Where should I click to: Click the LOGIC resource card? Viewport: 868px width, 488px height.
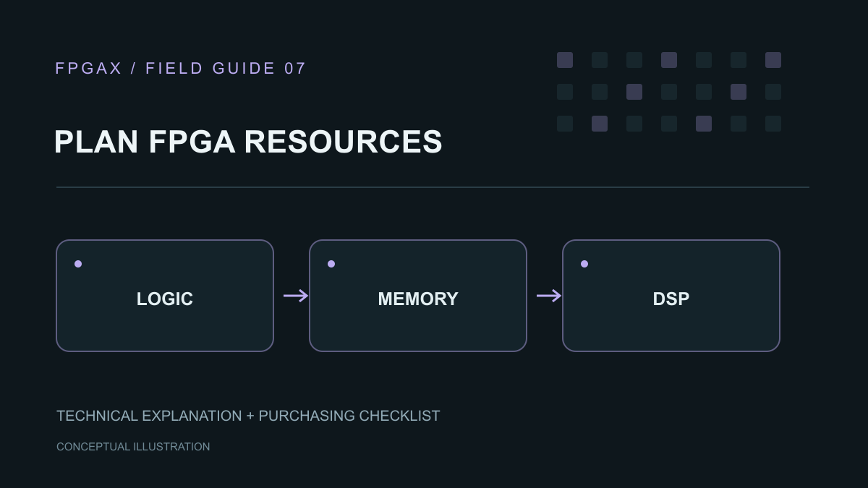pos(165,296)
